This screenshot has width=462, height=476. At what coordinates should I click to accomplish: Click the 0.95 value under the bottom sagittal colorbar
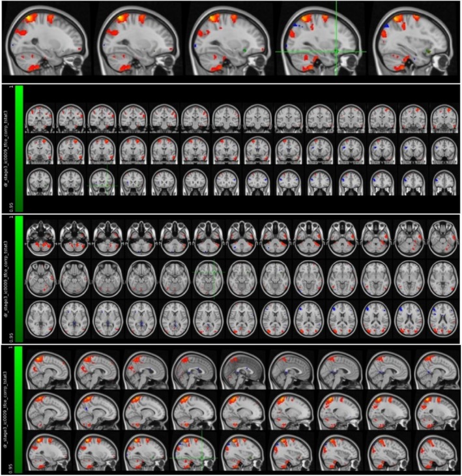11,468
